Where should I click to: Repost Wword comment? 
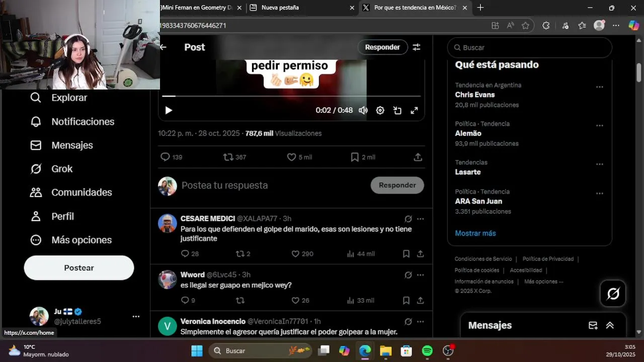[240, 300]
